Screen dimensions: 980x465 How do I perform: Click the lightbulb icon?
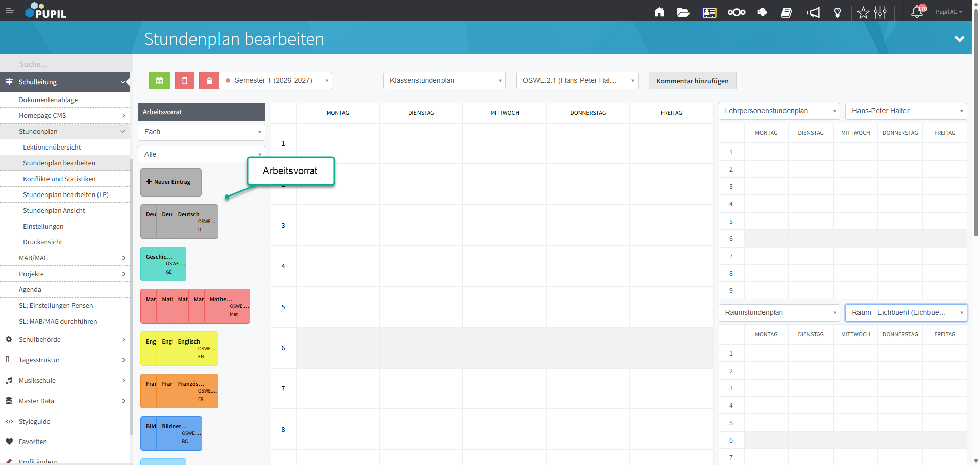pos(838,12)
